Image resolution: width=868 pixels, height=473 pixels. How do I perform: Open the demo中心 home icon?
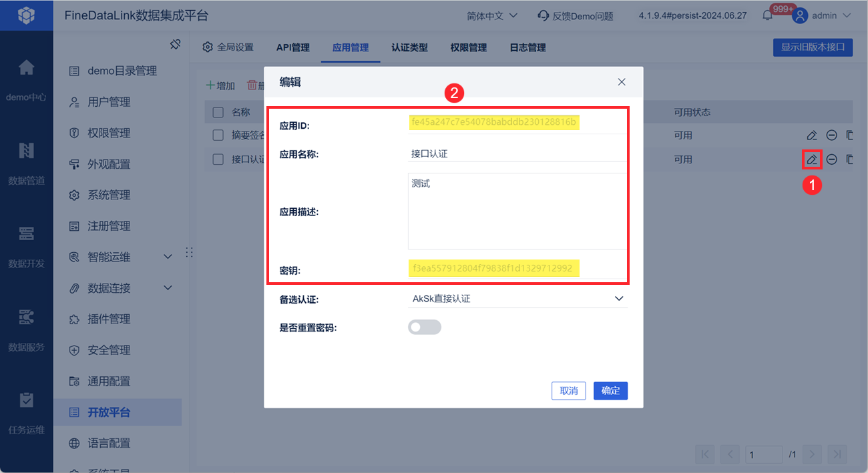pos(26,67)
